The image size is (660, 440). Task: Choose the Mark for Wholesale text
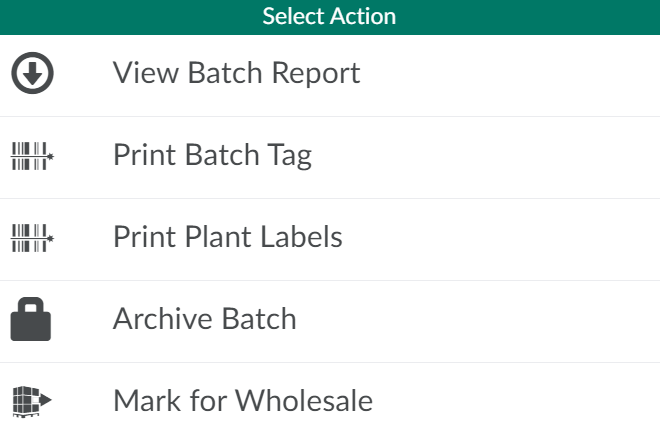click(x=242, y=402)
